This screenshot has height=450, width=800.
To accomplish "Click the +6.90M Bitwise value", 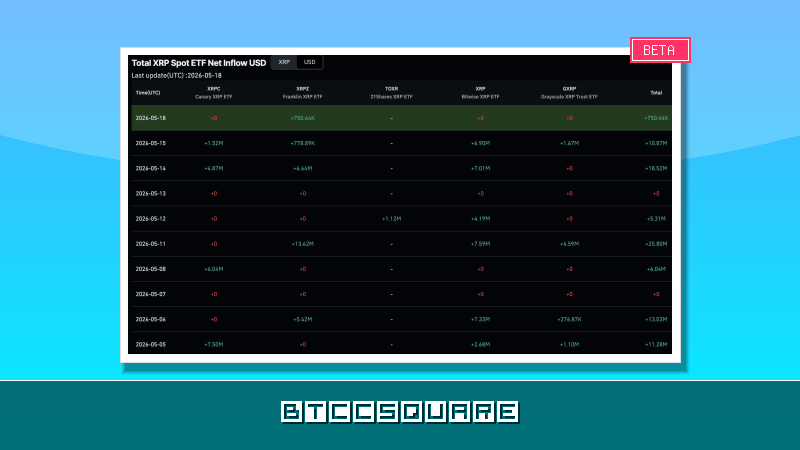I will (x=480, y=143).
